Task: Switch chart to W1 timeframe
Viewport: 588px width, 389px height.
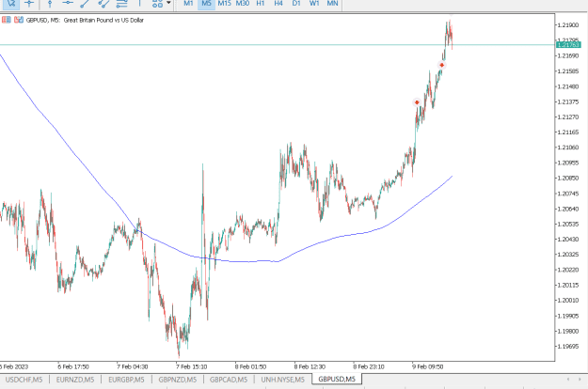Action: click(314, 4)
